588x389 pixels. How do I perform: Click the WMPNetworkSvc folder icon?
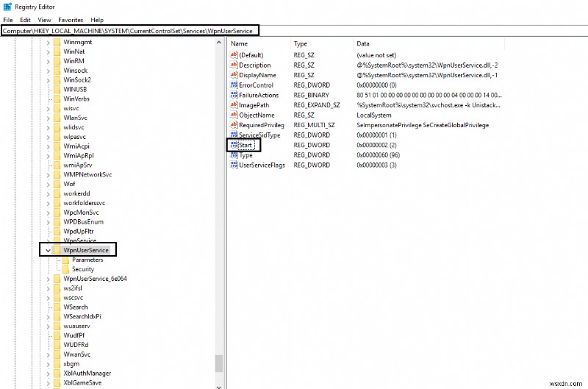coord(57,174)
